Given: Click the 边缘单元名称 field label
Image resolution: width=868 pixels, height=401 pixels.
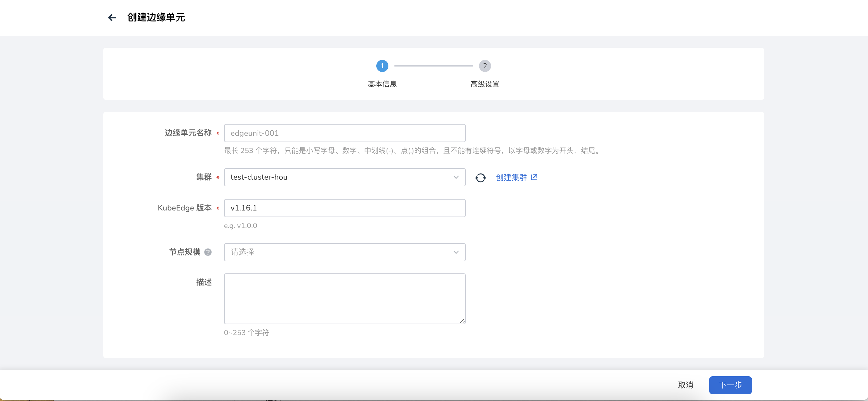Looking at the screenshot, I should pyautogui.click(x=188, y=133).
